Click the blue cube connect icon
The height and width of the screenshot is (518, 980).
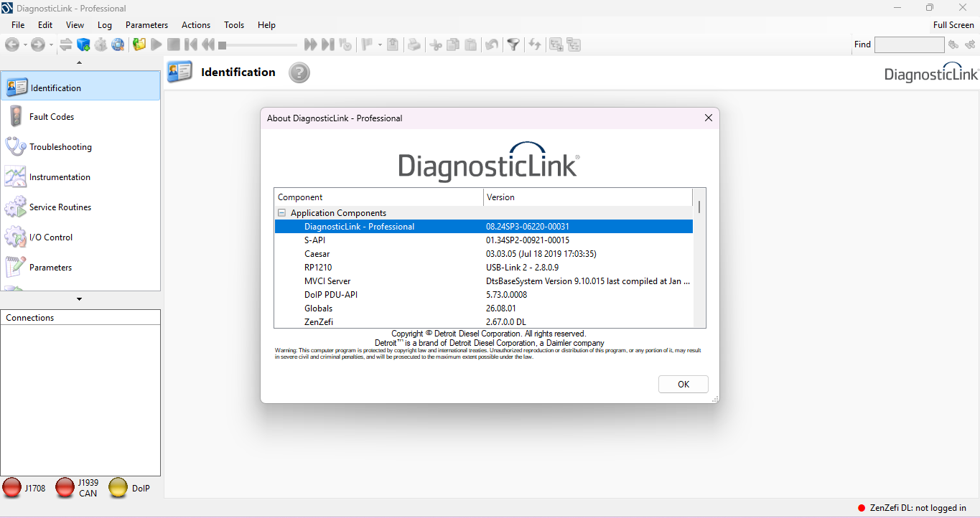point(83,44)
